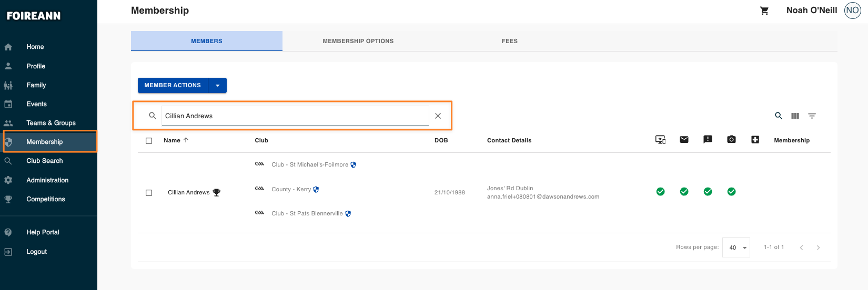This screenshot has width=868, height=290.
Task: Open Club Search in sidebar
Action: click(45, 161)
